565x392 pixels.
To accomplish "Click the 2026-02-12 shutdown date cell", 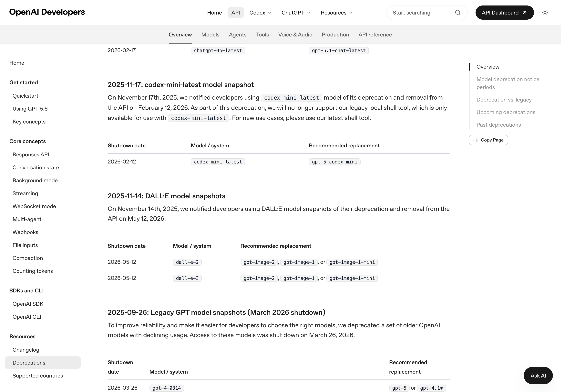I will pos(122,162).
